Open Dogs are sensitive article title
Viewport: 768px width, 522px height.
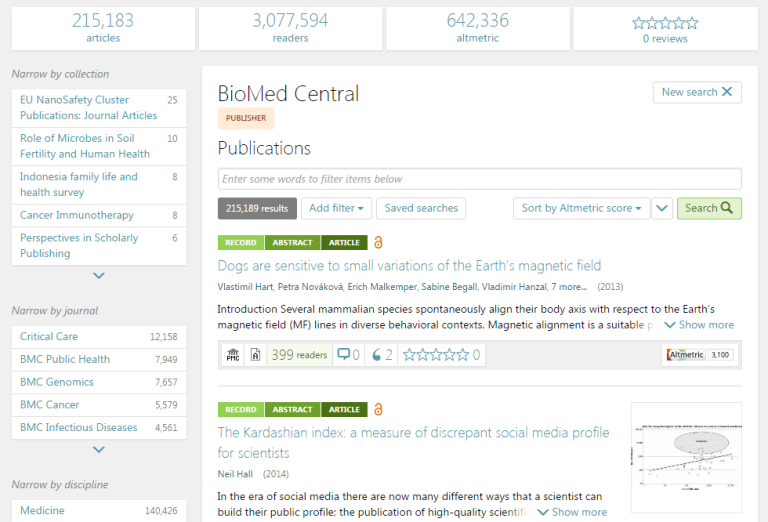tap(409, 265)
